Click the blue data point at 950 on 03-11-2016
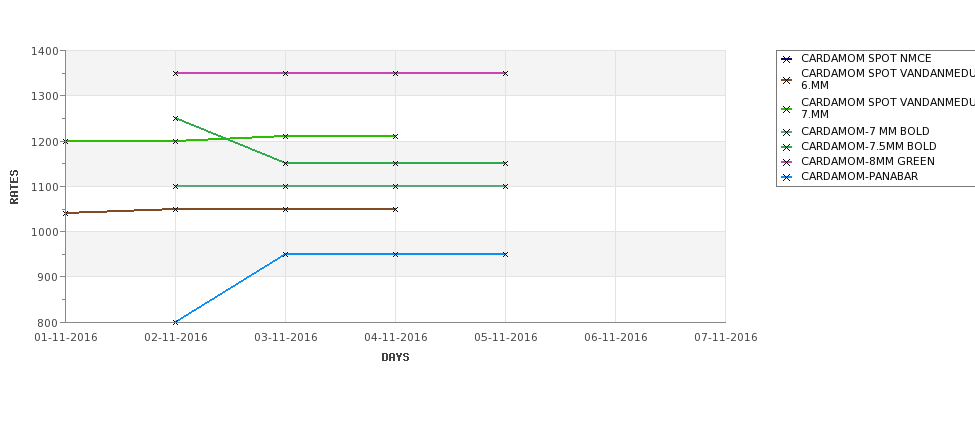Image resolution: width=975 pixels, height=429 pixels. coord(285,254)
